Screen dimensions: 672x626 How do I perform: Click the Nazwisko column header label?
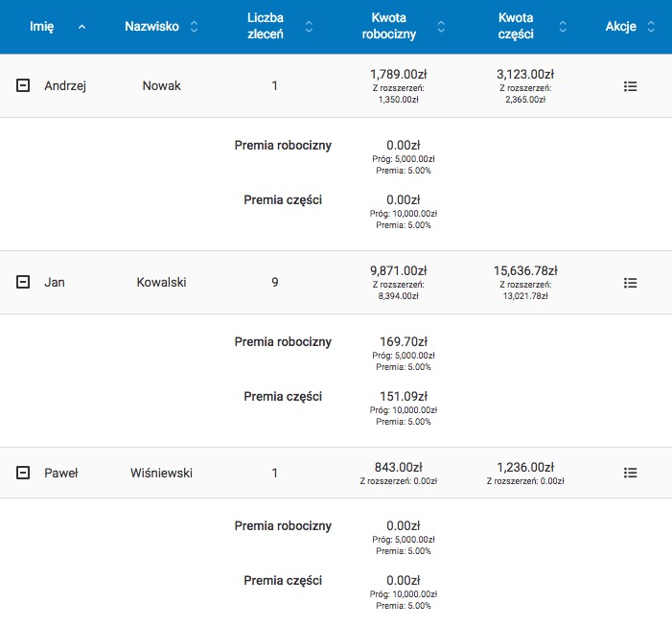coord(151,27)
